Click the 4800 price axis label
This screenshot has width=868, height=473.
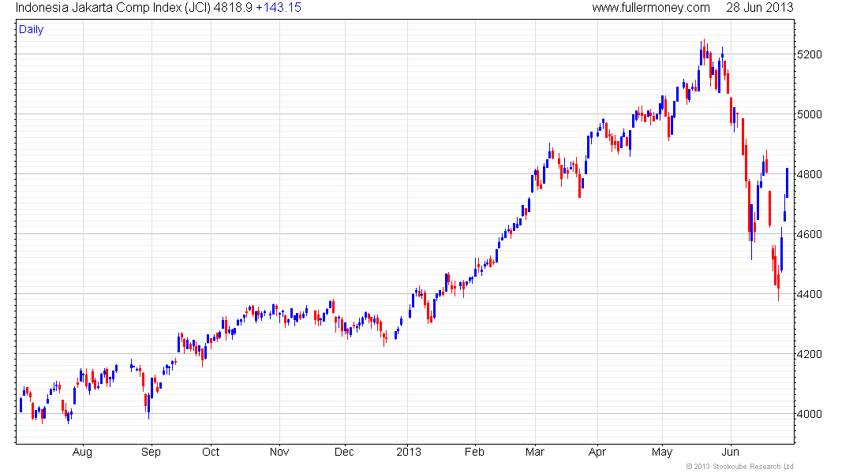(810, 174)
